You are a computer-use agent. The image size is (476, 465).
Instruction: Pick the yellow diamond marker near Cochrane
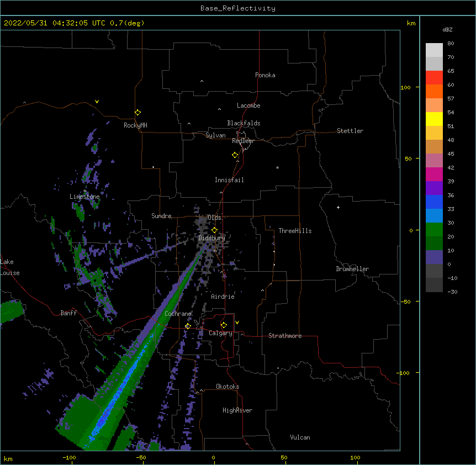[x=188, y=326]
